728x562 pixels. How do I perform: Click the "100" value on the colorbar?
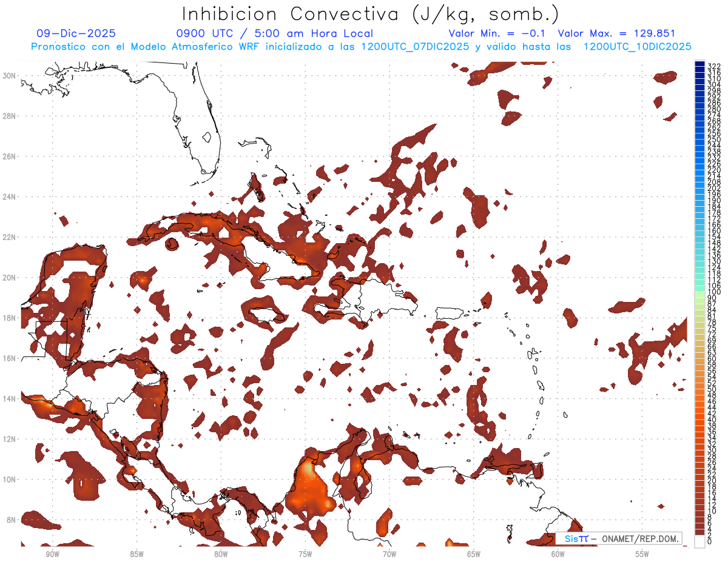coord(714,292)
